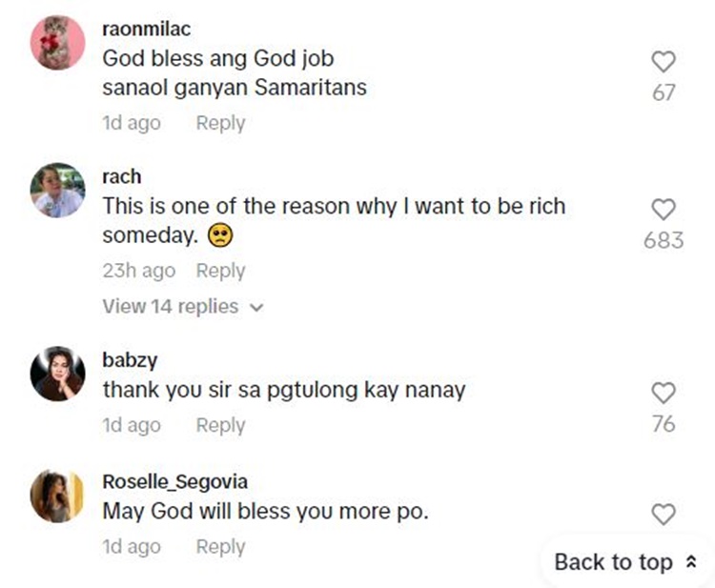This screenshot has width=715, height=588.
Task: Go to babzy's username link
Action: click(x=130, y=360)
